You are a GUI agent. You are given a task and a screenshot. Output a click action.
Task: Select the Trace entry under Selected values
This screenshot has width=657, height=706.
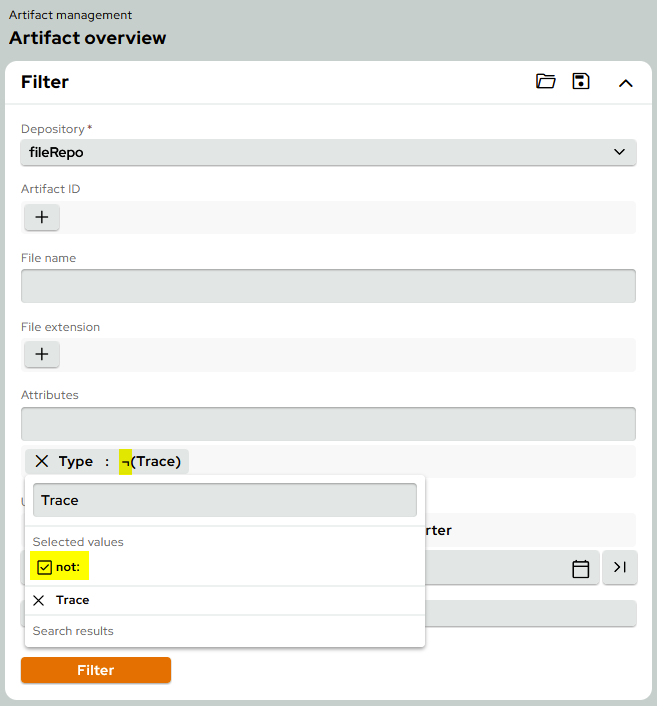[73, 601]
